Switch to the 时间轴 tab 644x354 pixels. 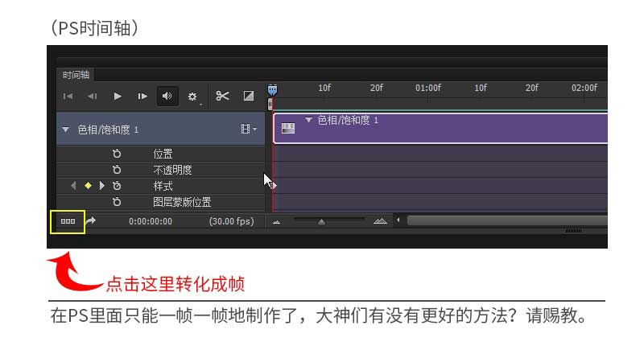tap(76, 75)
